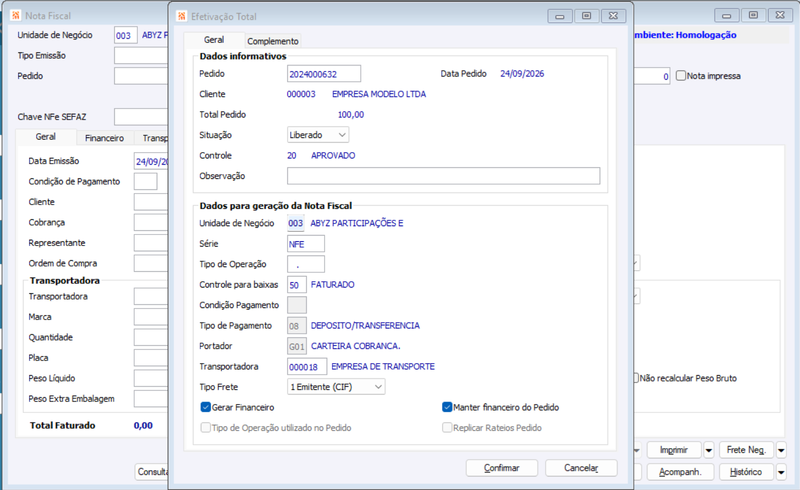Click the Condição Pagamento field in dialog
Image resolution: width=800 pixels, height=490 pixels.
pos(296,305)
